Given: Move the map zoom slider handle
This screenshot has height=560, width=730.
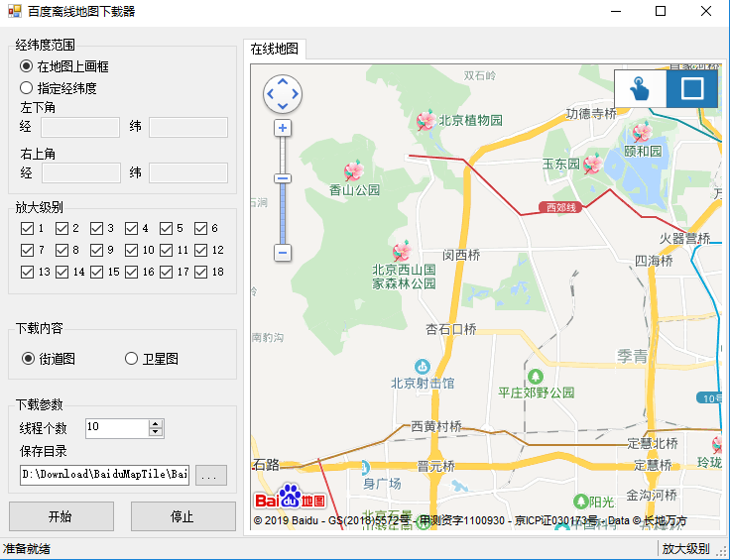Looking at the screenshot, I should 283,178.
